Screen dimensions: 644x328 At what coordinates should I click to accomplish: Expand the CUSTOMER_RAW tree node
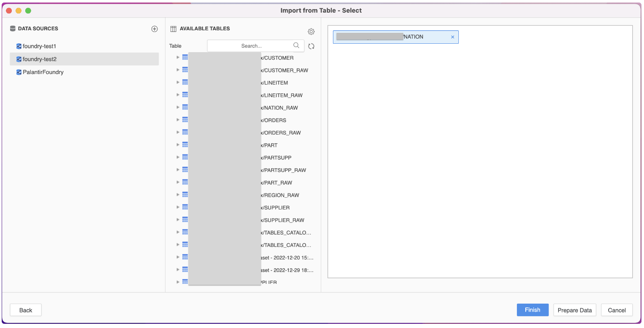[x=178, y=69]
